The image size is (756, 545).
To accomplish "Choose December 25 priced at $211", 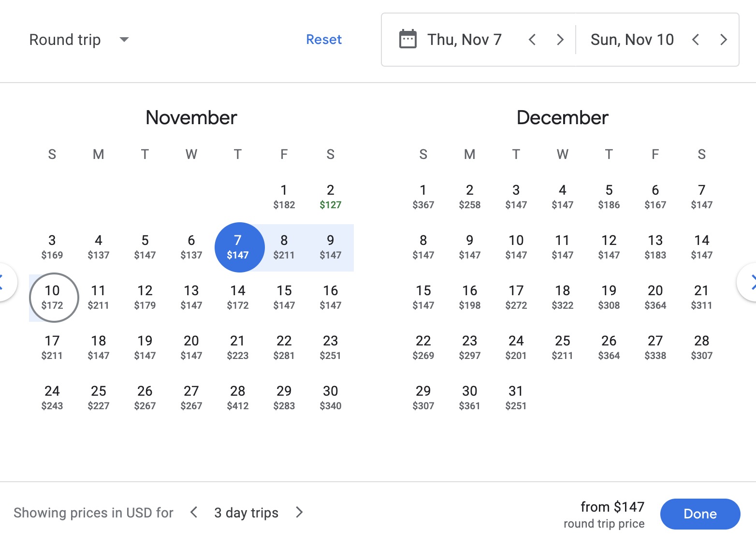I will click(x=563, y=347).
